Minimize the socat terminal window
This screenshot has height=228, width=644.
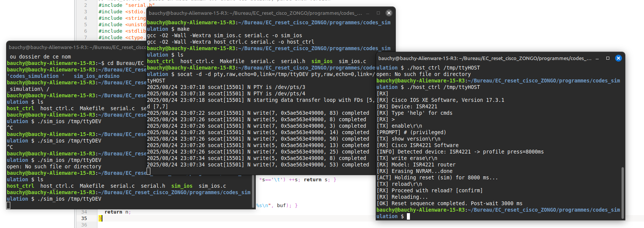point(368,13)
